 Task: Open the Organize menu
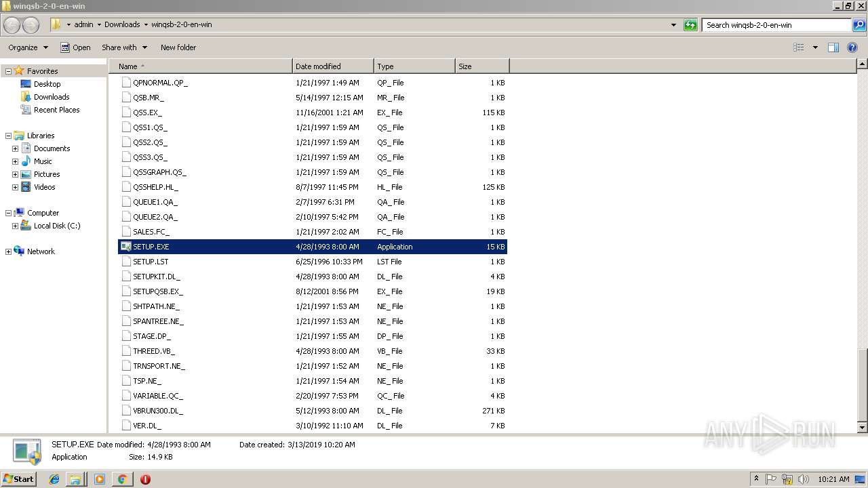pos(28,47)
